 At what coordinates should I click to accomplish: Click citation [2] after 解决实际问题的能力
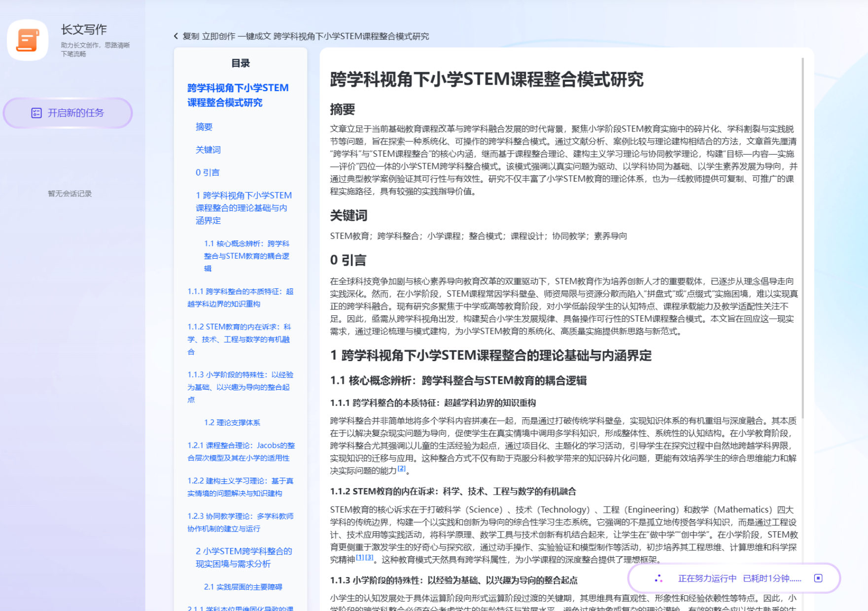pyautogui.click(x=402, y=469)
